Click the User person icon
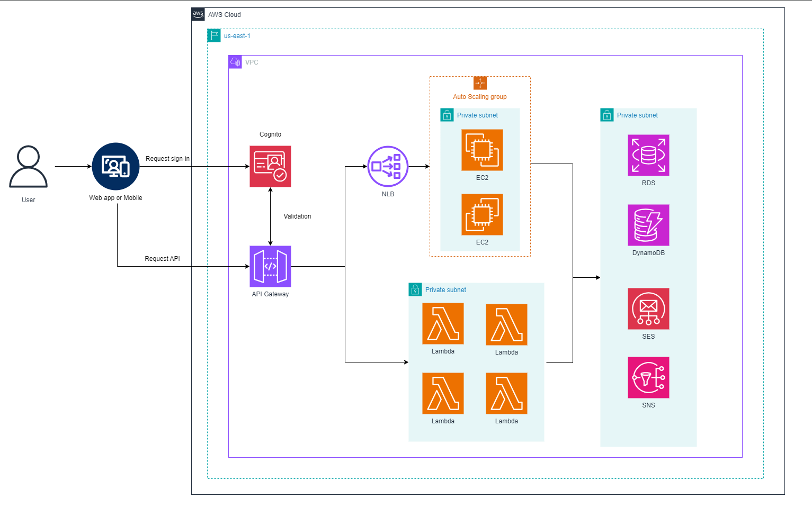This screenshot has width=812, height=508. pyautogui.click(x=29, y=167)
